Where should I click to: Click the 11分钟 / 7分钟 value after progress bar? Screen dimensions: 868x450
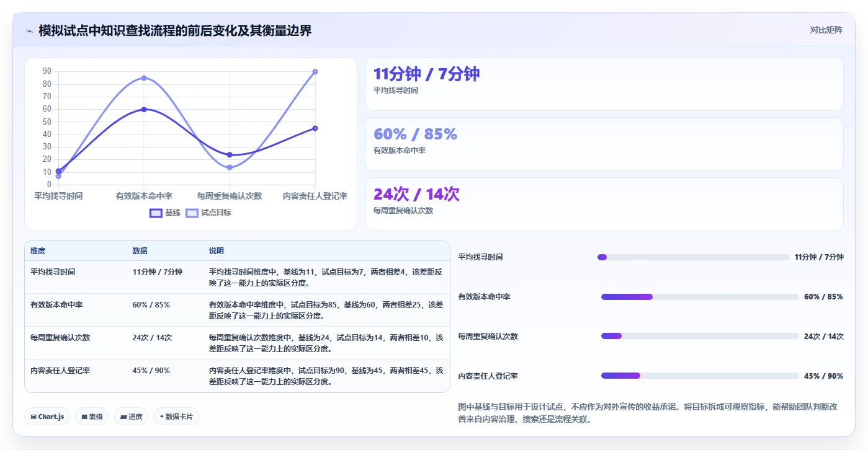[x=819, y=257]
